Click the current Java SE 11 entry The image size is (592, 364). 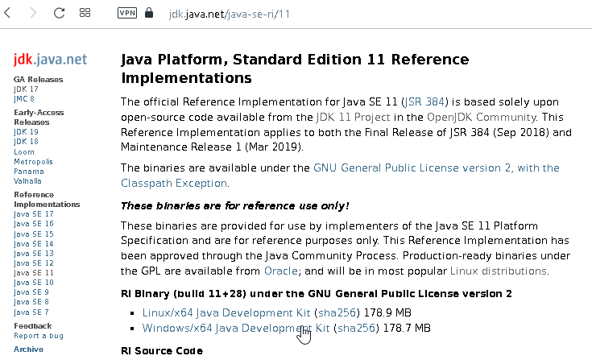point(34,273)
